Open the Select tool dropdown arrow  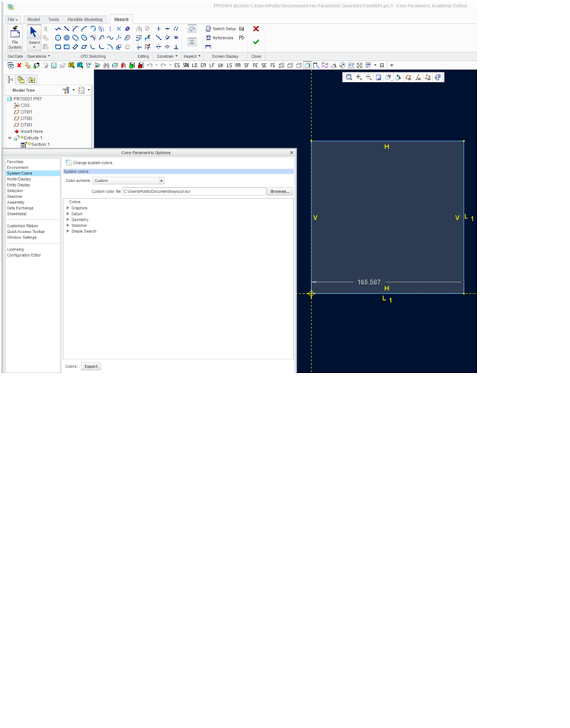click(x=34, y=47)
